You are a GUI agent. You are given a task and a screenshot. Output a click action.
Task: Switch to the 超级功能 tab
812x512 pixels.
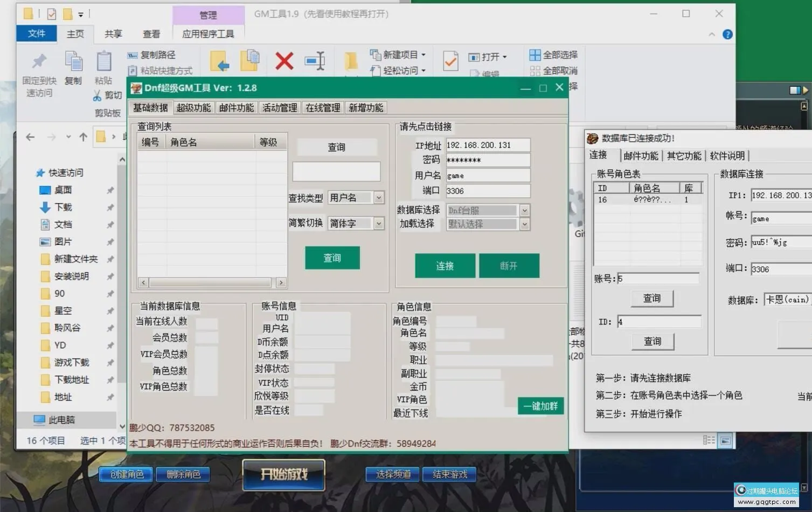193,107
